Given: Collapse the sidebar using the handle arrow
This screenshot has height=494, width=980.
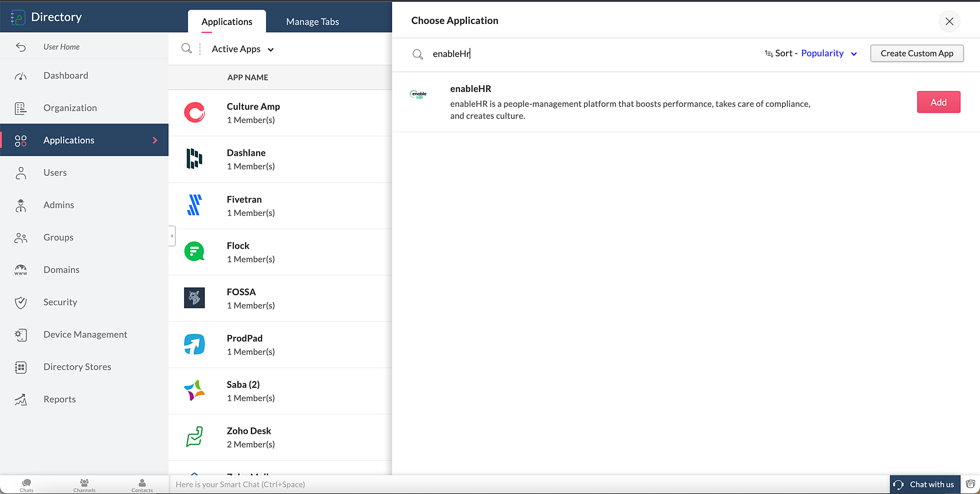Looking at the screenshot, I should tap(172, 236).
